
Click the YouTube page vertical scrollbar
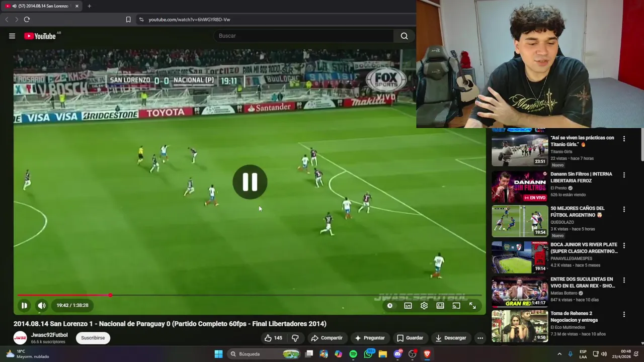(642, 146)
